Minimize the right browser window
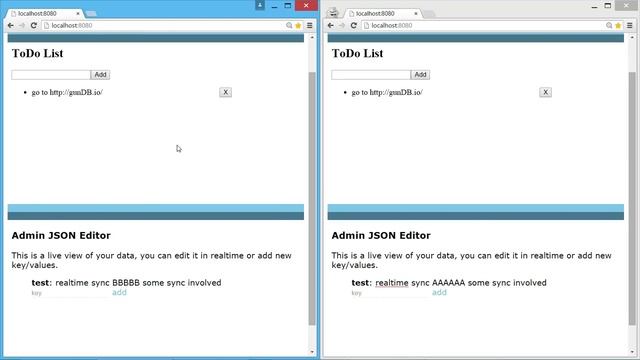This screenshot has width=640, height=360. [594, 6]
